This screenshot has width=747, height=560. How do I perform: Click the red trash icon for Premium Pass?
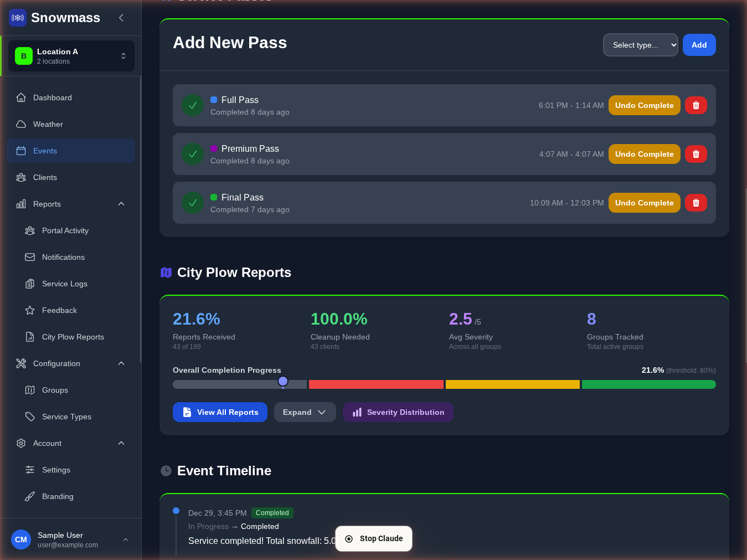click(x=696, y=154)
